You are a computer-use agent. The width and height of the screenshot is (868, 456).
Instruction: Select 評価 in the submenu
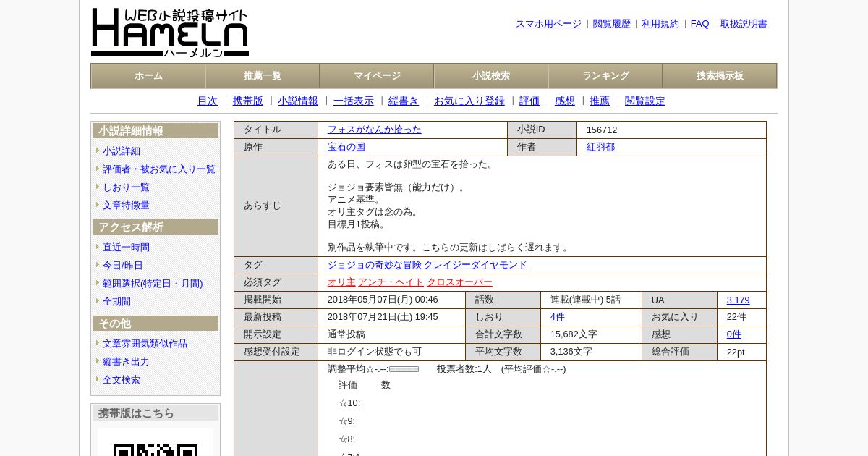tap(529, 101)
